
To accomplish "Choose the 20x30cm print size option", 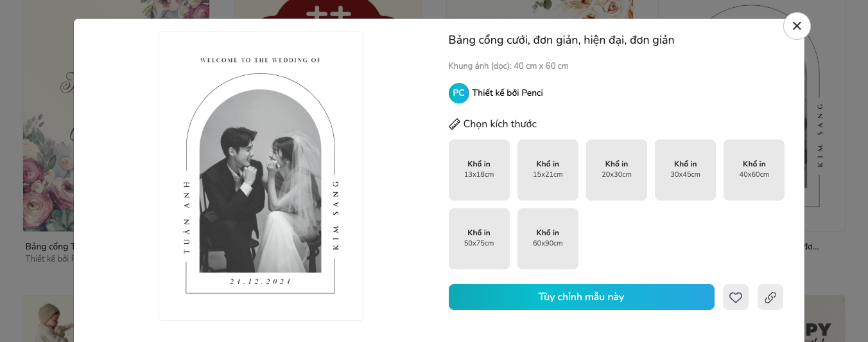I will [616, 170].
